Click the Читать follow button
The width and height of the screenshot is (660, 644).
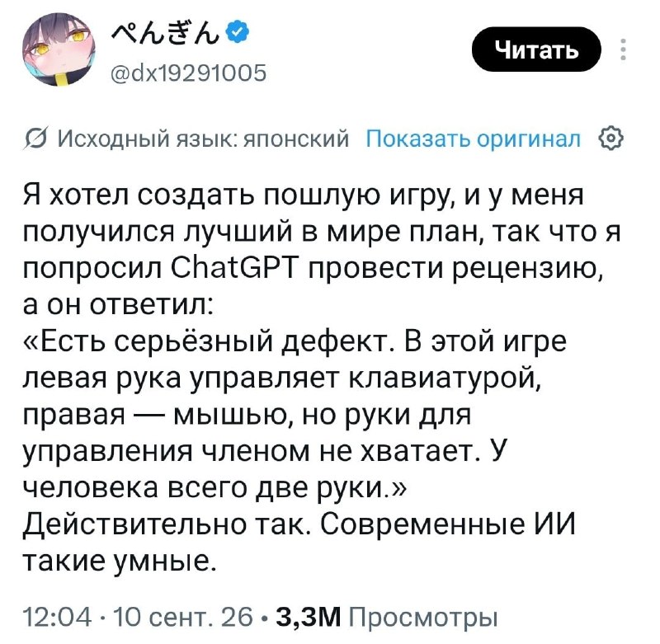[x=536, y=49]
